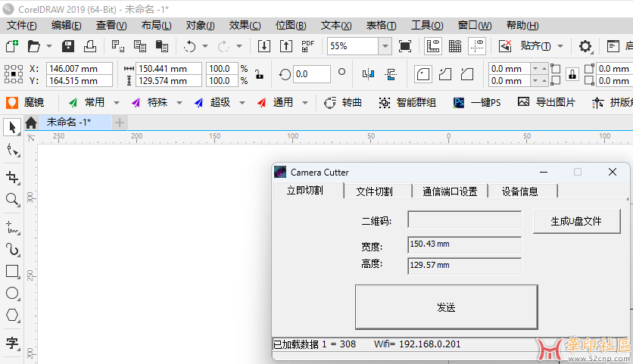Viewport: 633px width, 364px height.
Task: Select the Crop tool
Action: coord(12,177)
